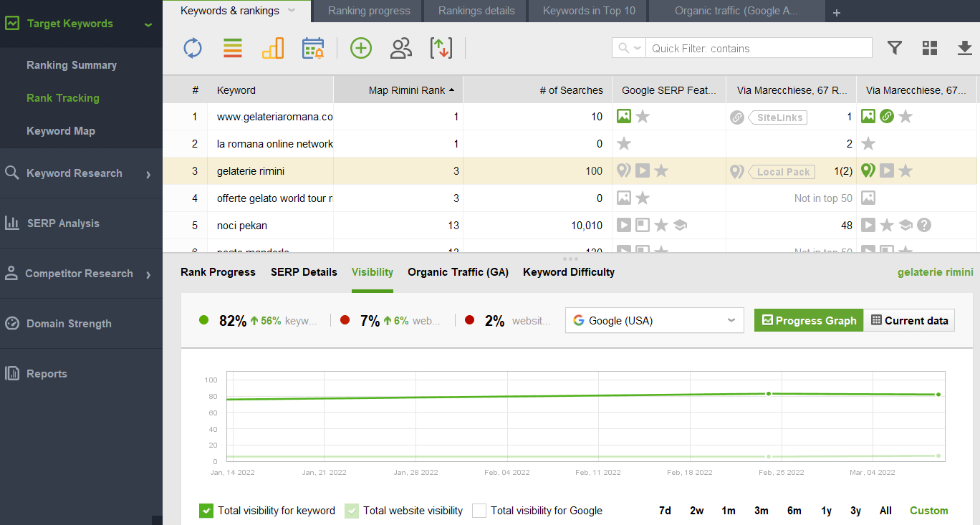Uncheck Total visibility for keyword checkbox
Viewport: 980px width, 525px height.
pos(206,511)
